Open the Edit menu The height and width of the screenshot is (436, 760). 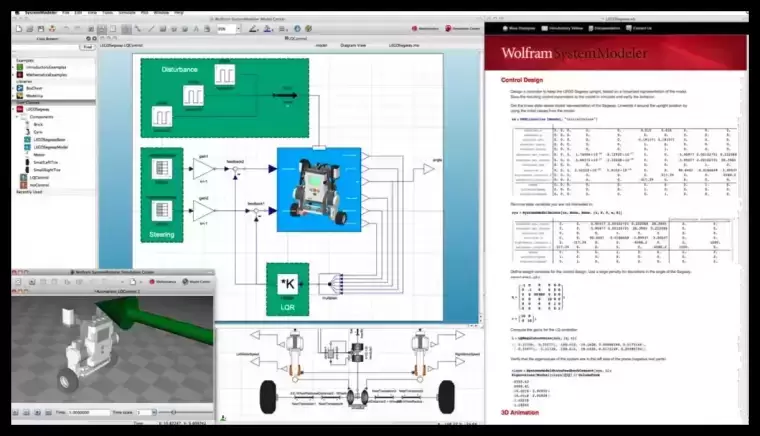(x=79, y=13)
